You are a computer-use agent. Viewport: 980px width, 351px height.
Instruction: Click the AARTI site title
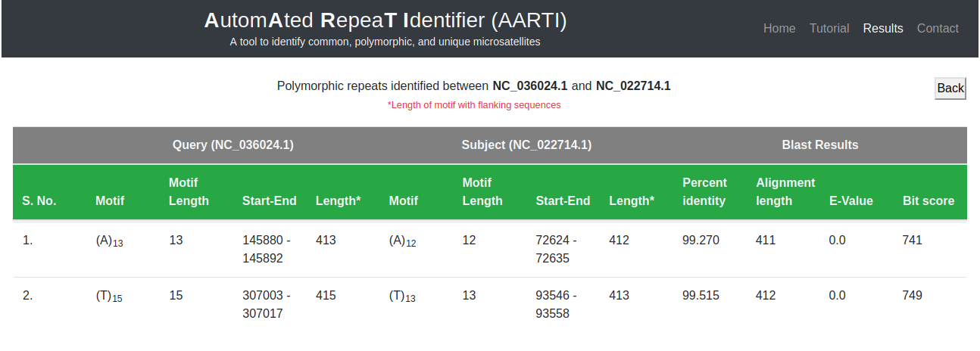(x=385, y=21)
